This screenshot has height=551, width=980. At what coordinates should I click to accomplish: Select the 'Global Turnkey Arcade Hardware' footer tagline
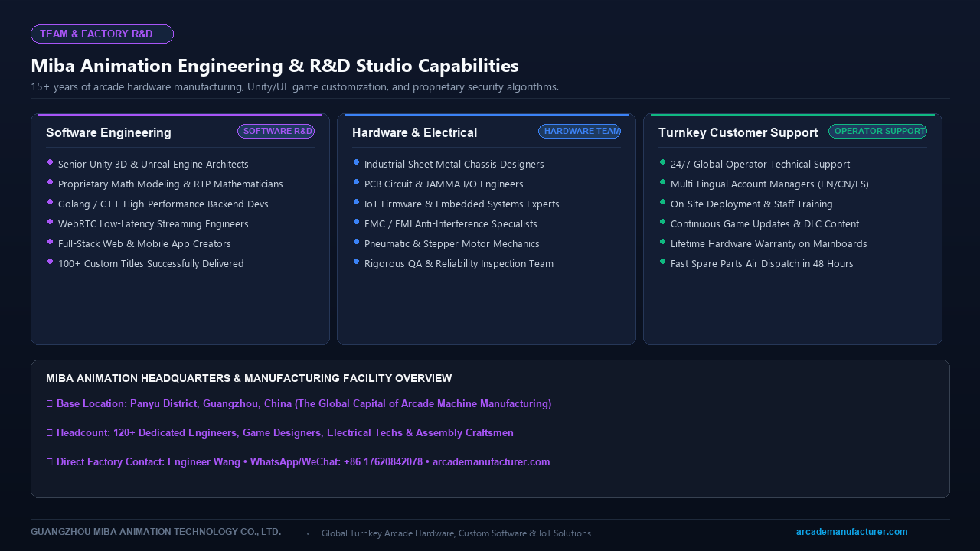point(456,533)
